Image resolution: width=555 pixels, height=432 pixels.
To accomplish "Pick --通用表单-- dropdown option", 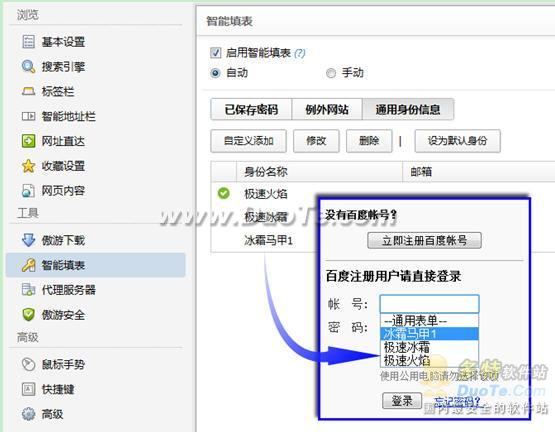I will click(429, 320).
